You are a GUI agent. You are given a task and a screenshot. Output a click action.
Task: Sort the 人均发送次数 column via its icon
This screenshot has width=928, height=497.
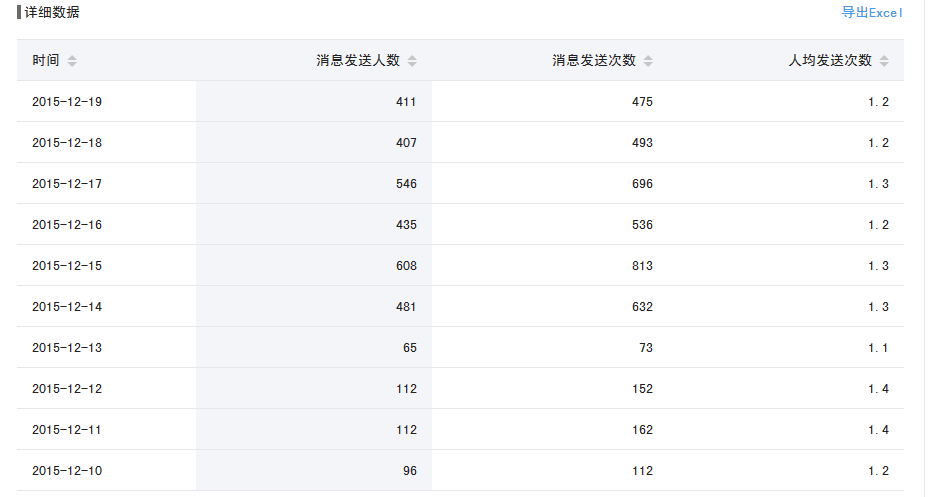point(884,61)
